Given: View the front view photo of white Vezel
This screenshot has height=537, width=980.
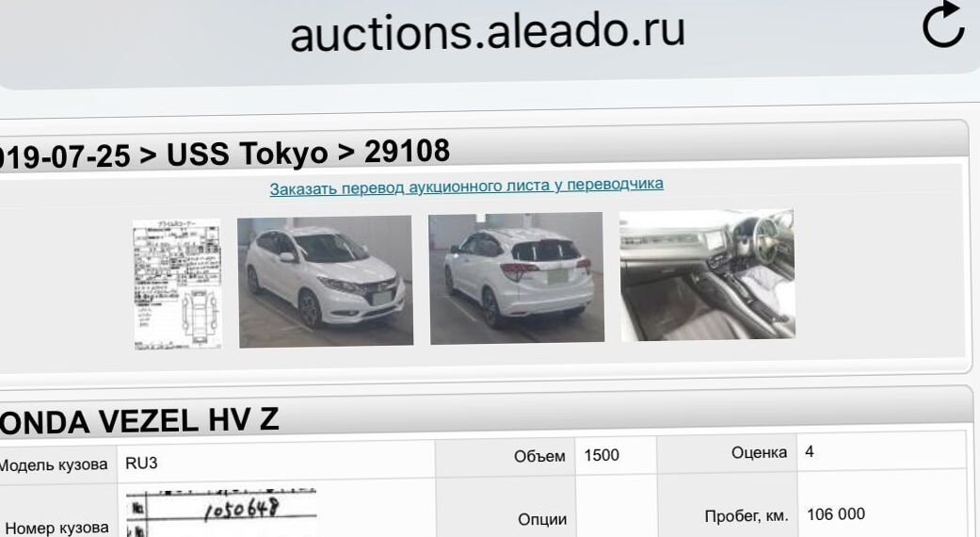Looking at the screenshot, I should click(325, 281).
